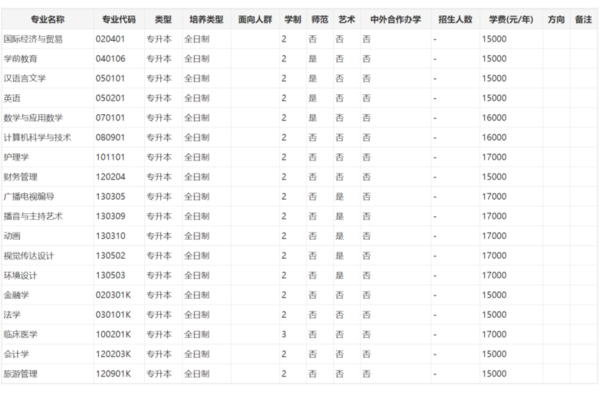Click major code 020301K

113,295
